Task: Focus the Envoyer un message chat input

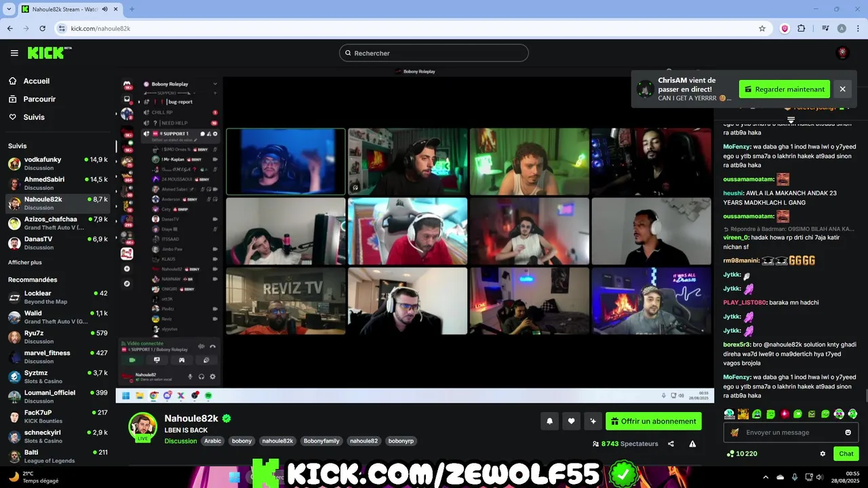Action: [791, 432]
